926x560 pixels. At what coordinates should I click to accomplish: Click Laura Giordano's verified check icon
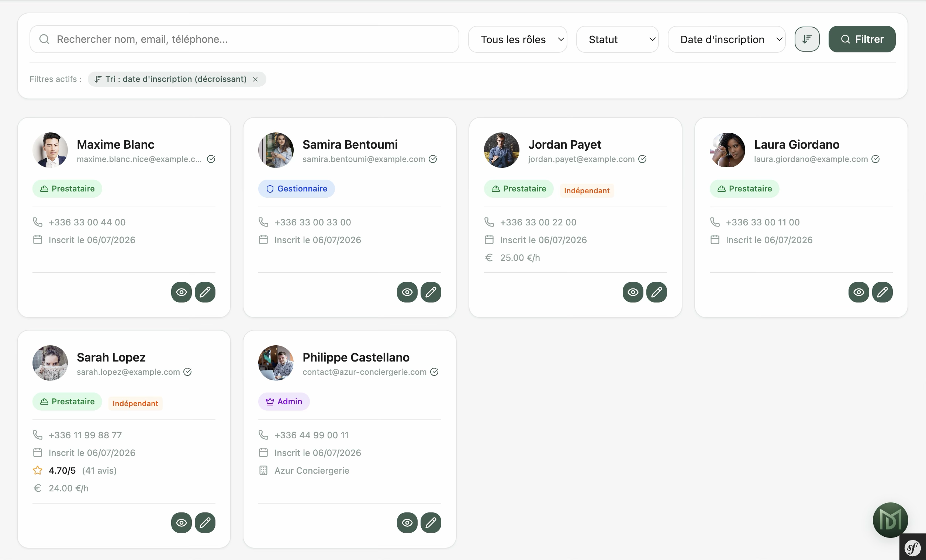875,159
